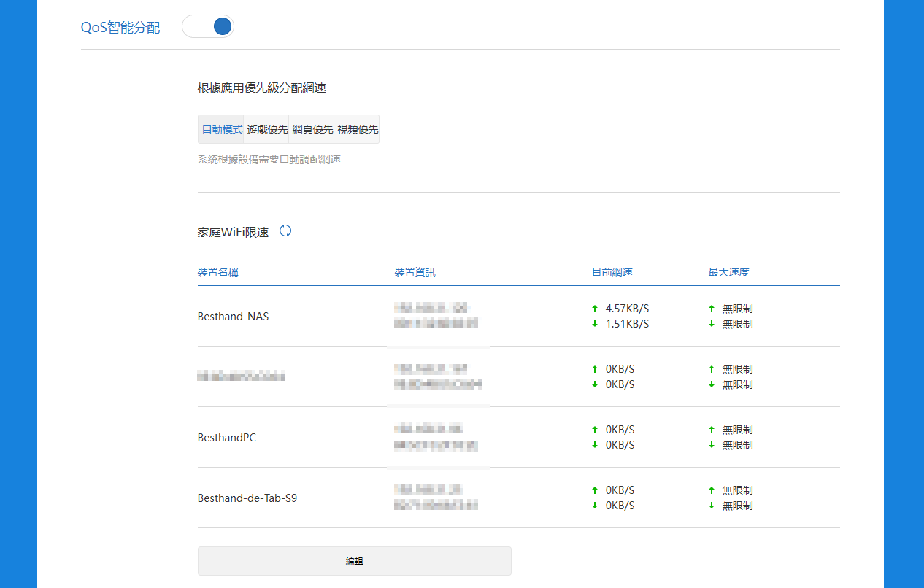
Task: Click Besthand-NAS max upload speed arrow icon
Action: 712,309
